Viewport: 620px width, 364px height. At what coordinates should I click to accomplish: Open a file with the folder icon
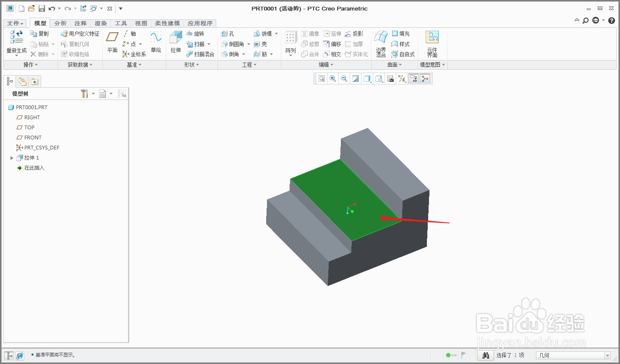pos(31,8)
